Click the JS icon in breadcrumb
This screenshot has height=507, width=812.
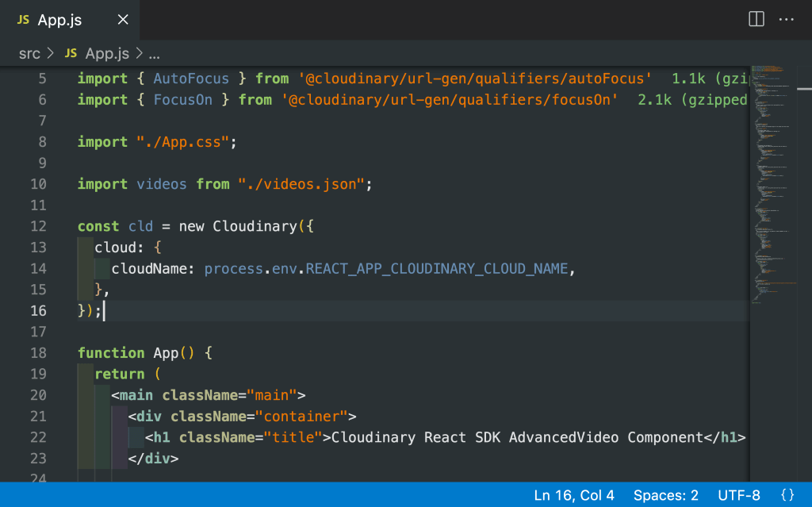click(71, 53)
